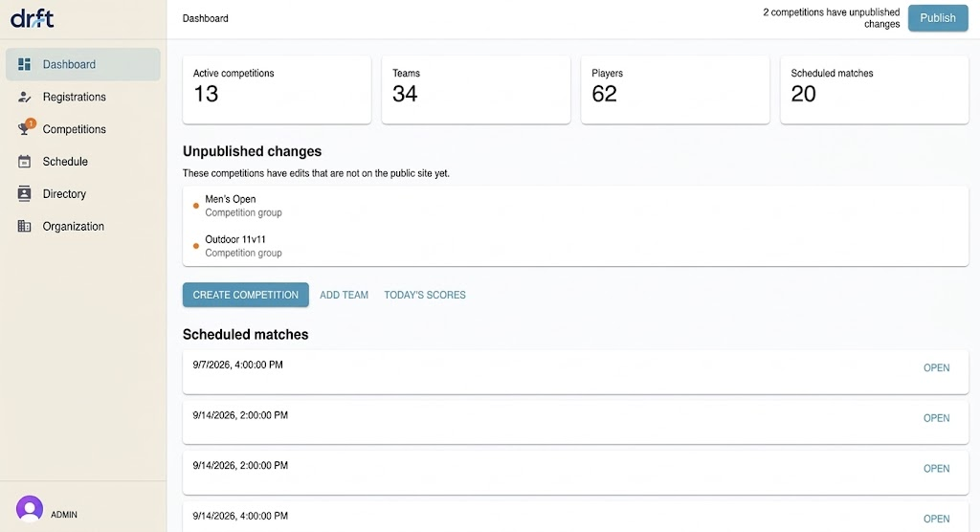980x532 pixels.
Task: Click the Schedule calendar icon
Action: 24,162
